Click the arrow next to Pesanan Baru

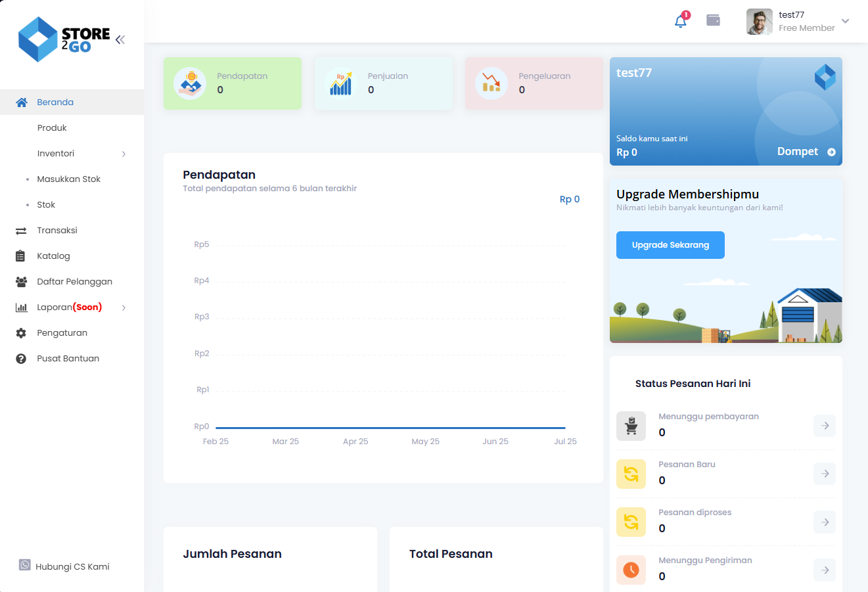click(x=825, y=474)
